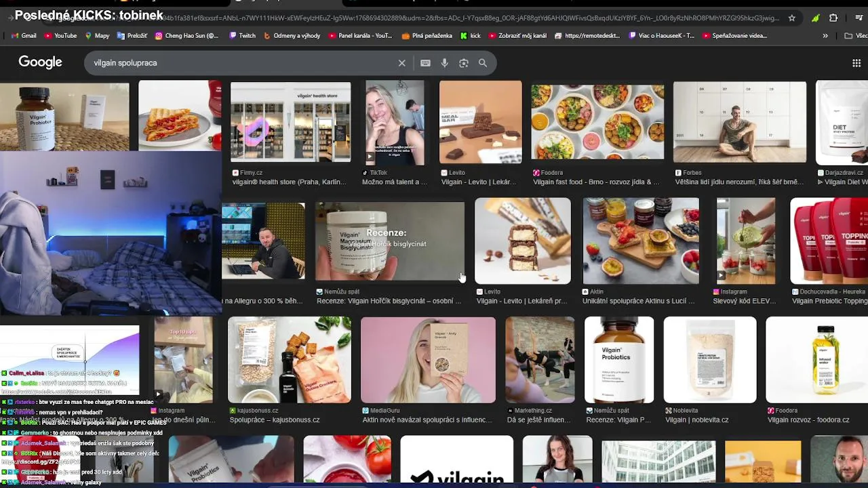Click the 'Nemůžu spát' label under magnesium review
This screenshot has height=488, width=868.
pos(342,291)
